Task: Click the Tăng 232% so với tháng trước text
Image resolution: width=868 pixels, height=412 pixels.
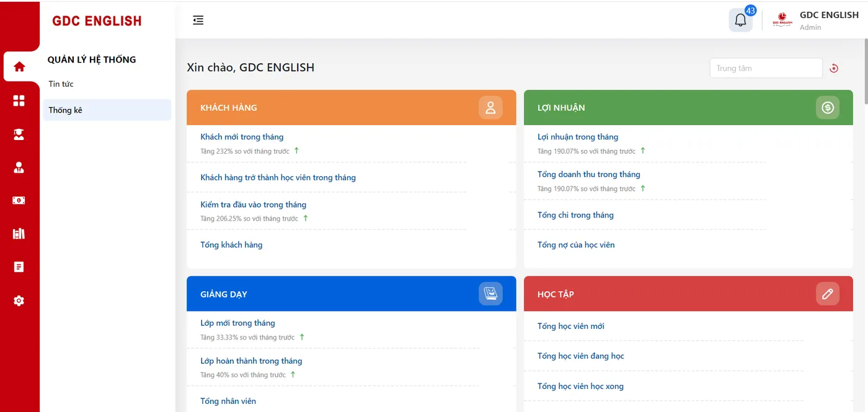Action: [245, 151]
